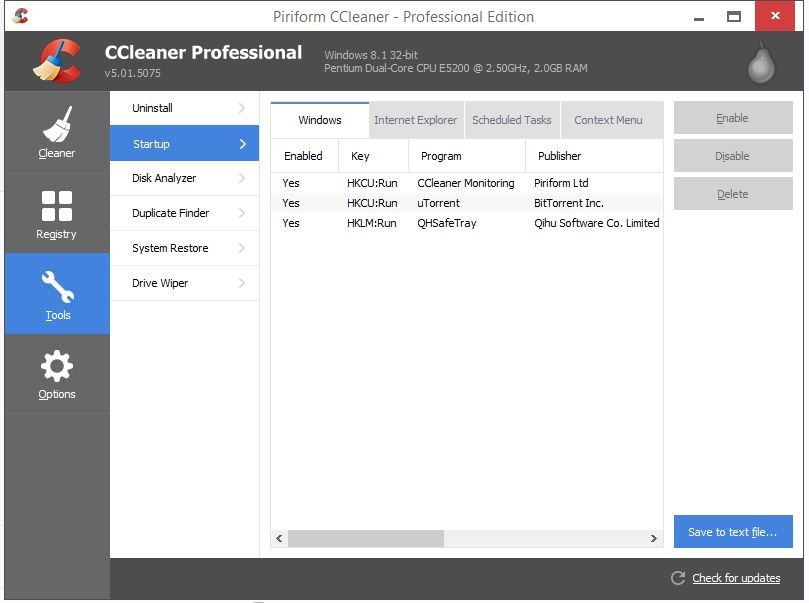Viewport: 809px width, 603px height.
Task: Click the CCleaner logo in header
Action: [x=56, y=61]
